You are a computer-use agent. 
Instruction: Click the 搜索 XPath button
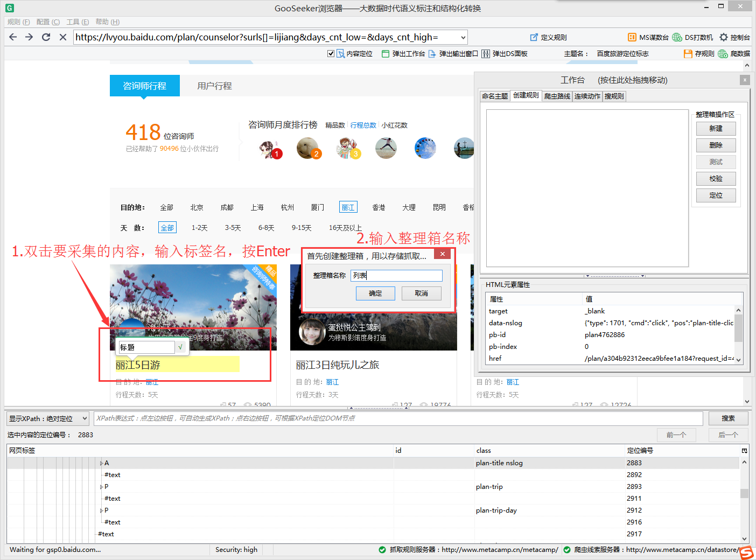pos(728,418)
